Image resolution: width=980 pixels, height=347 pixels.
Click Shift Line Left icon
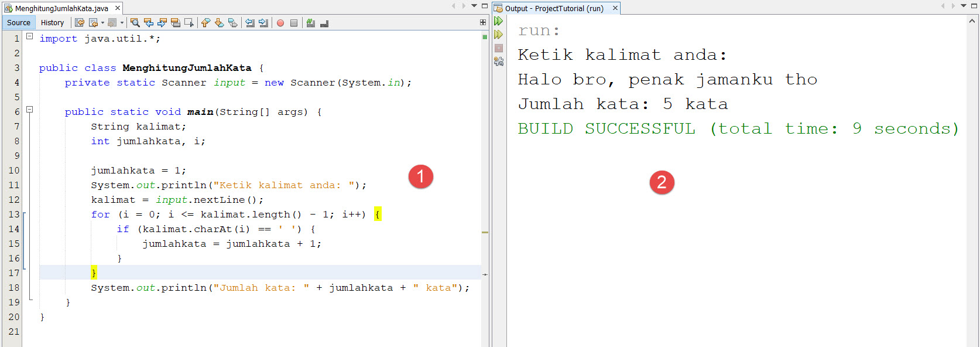[250, 23]
